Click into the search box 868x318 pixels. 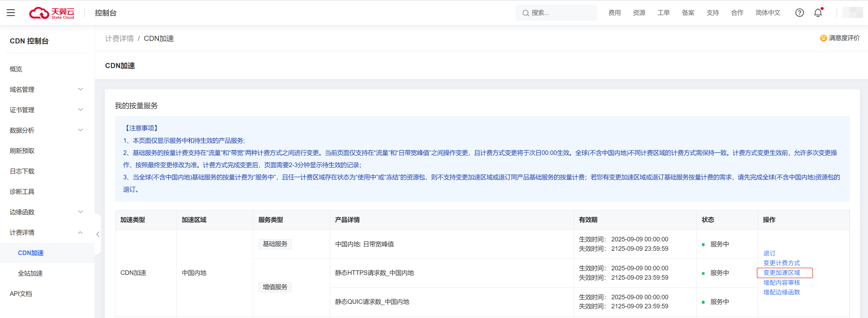[x=556, y=13]
